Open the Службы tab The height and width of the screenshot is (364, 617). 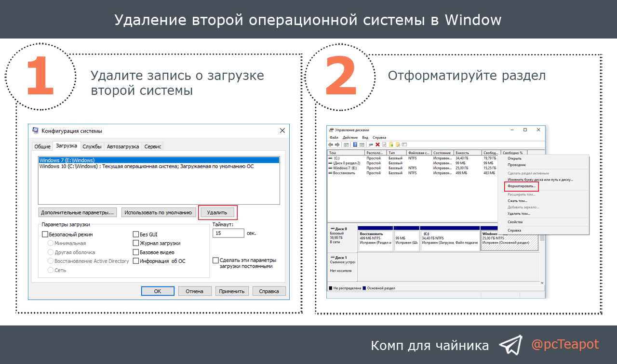pos(92,146)
